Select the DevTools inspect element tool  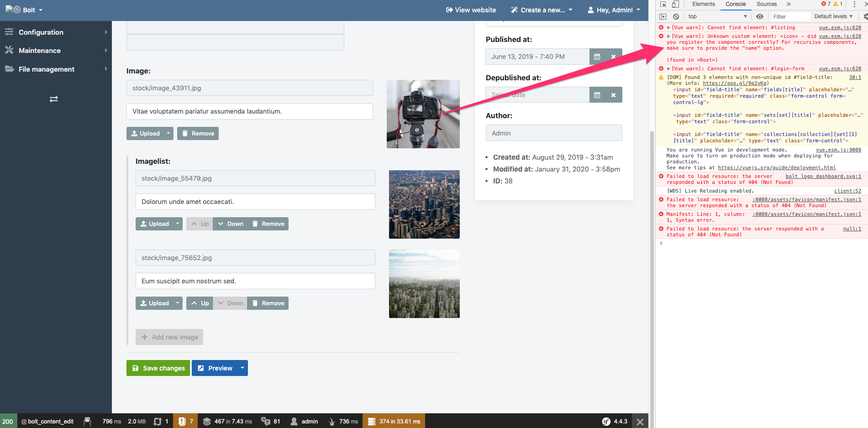663,4
